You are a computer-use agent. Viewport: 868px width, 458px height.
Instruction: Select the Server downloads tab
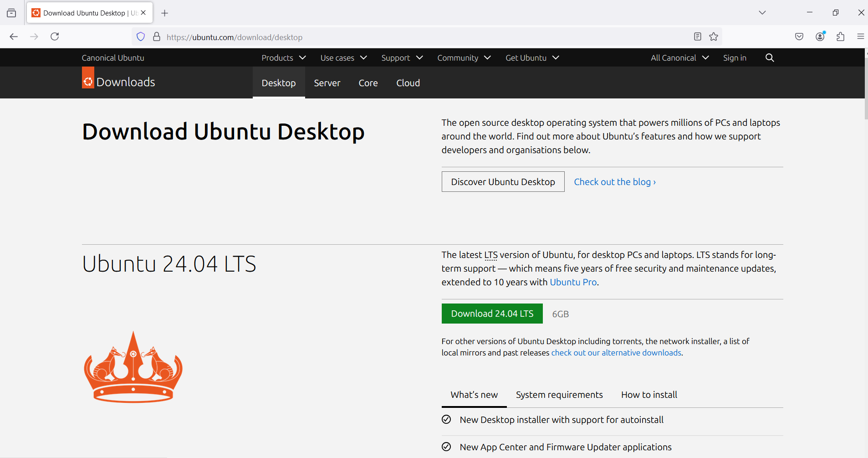point(327,83)
